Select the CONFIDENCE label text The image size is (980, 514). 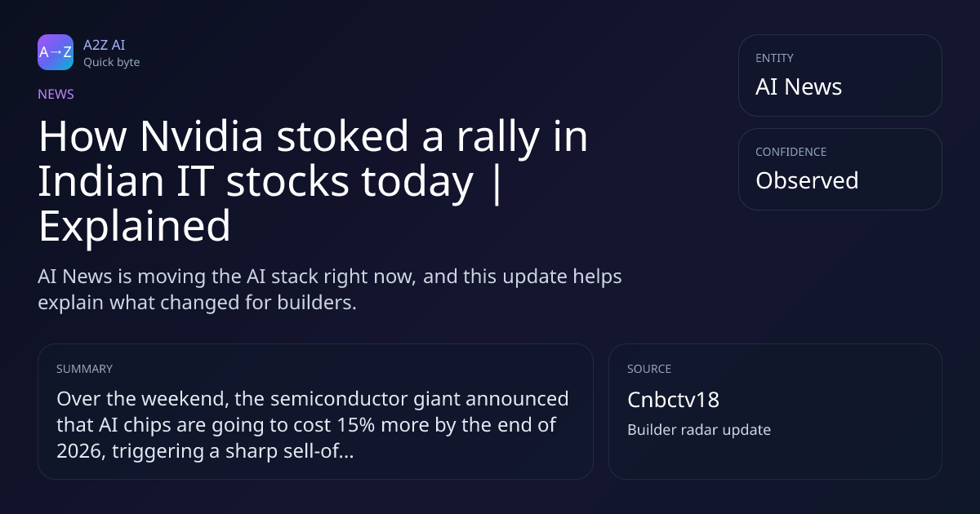[x=791, y=152]
